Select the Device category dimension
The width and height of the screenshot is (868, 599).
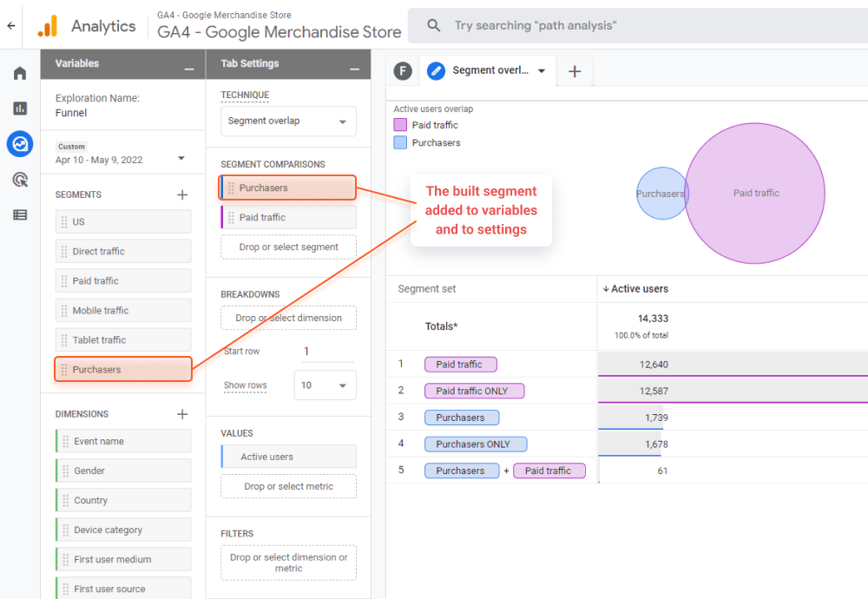point(123,530)
